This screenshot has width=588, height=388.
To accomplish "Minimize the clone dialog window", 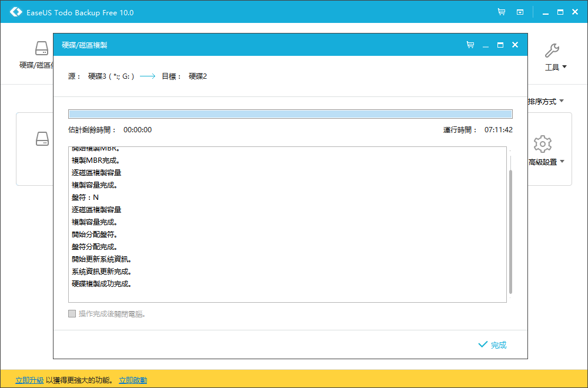I will click(x=486, y=45).
